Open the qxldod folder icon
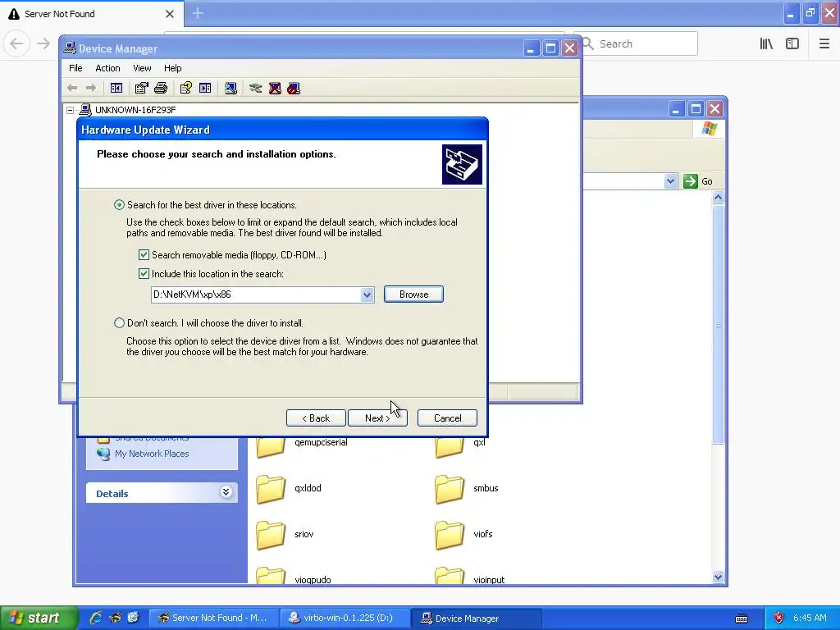 271,489
